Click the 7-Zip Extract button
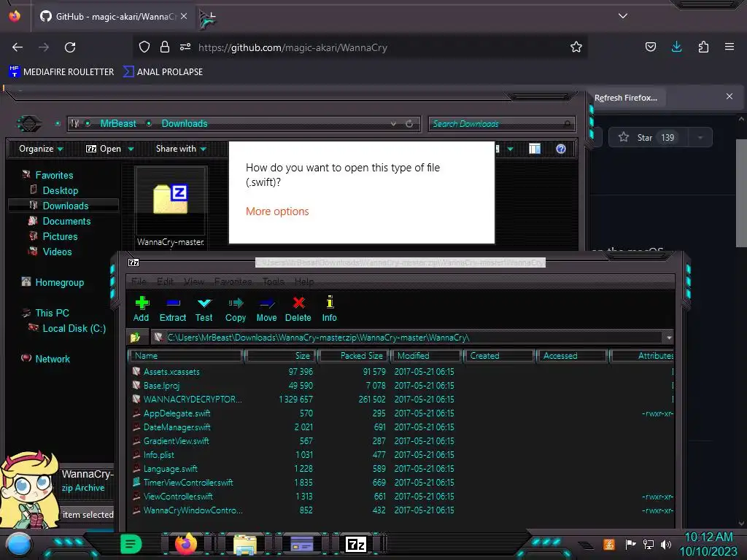Image resolution: width=747 pixels, height=560 pixels. click(172, 309)
